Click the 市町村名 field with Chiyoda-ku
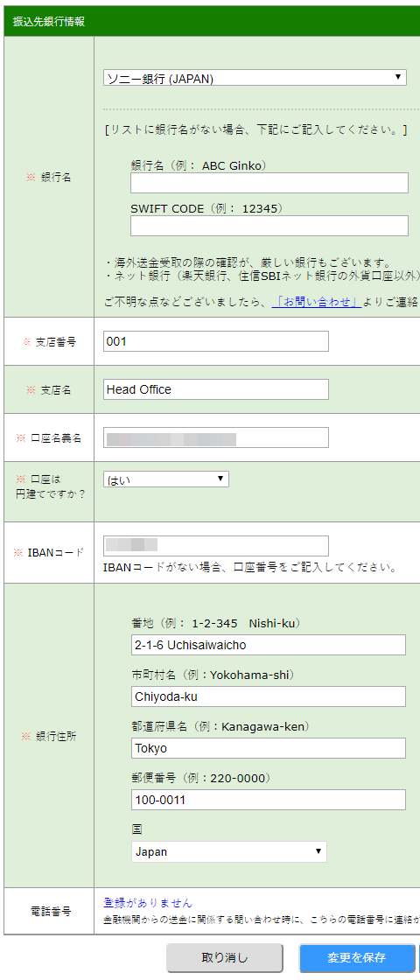The height and width of the screenshot is (980, 420). 268,696
